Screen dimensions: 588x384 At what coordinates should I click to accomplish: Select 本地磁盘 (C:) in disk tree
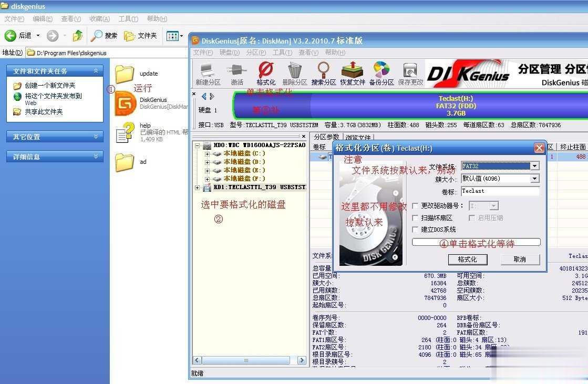tap(244, 153)
